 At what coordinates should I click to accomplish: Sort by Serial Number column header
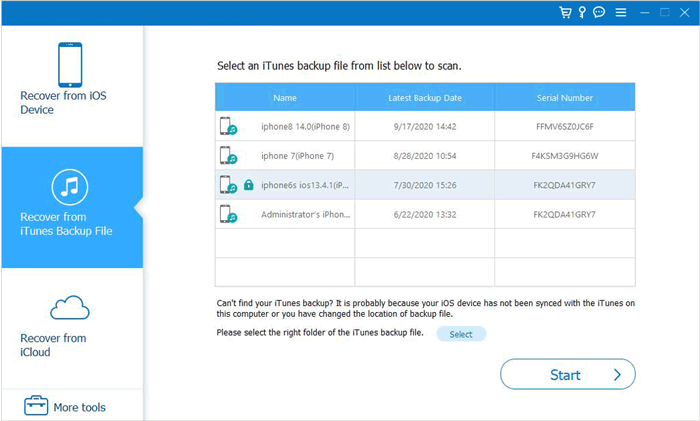(565, 97)
